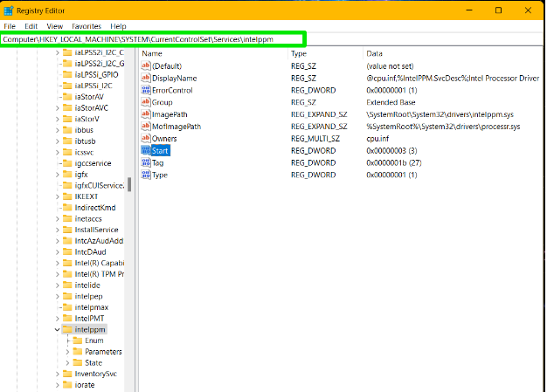Screen dimensions: 547x392
Task: Select the Owners value name
Action: 164,138
